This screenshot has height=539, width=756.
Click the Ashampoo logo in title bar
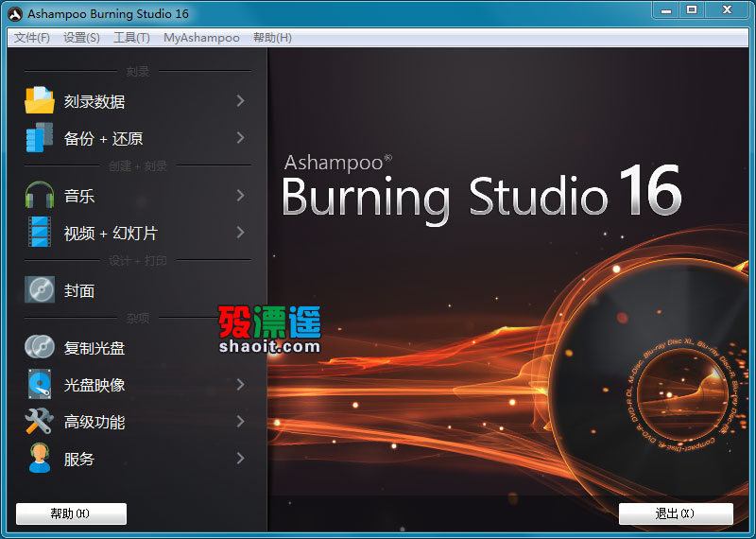click(15, 14)
